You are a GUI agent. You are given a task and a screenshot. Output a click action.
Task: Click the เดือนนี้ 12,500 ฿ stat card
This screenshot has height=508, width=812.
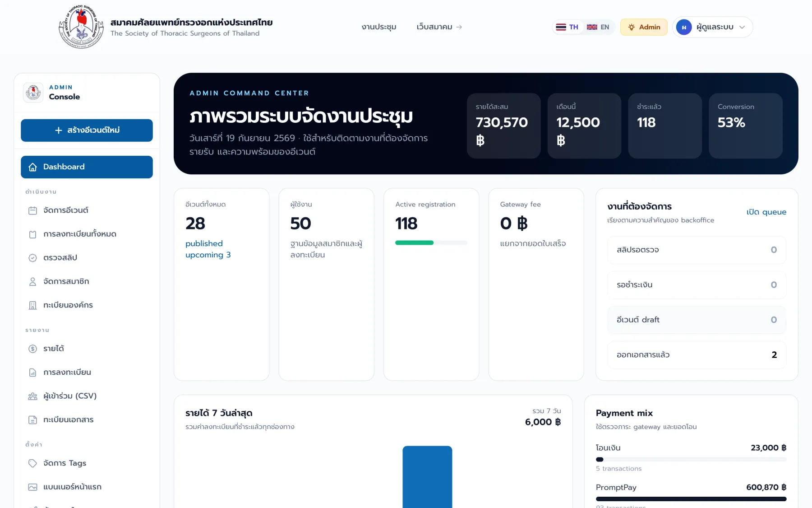584,126
